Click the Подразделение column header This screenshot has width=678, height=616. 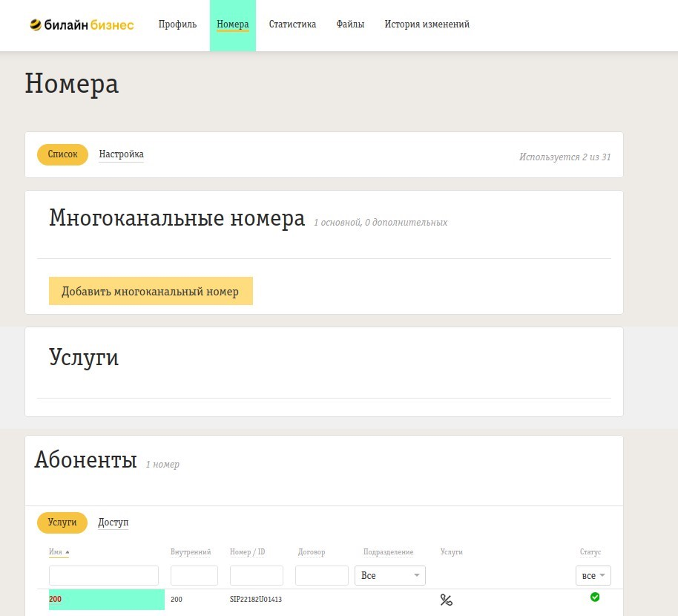coord(388,552)
